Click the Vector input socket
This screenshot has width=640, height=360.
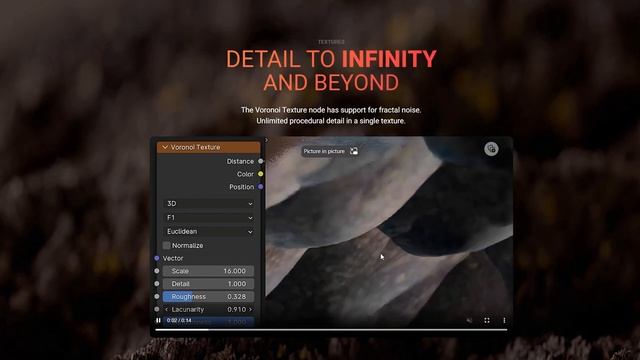pyautogui.click(x=157, y=258)
